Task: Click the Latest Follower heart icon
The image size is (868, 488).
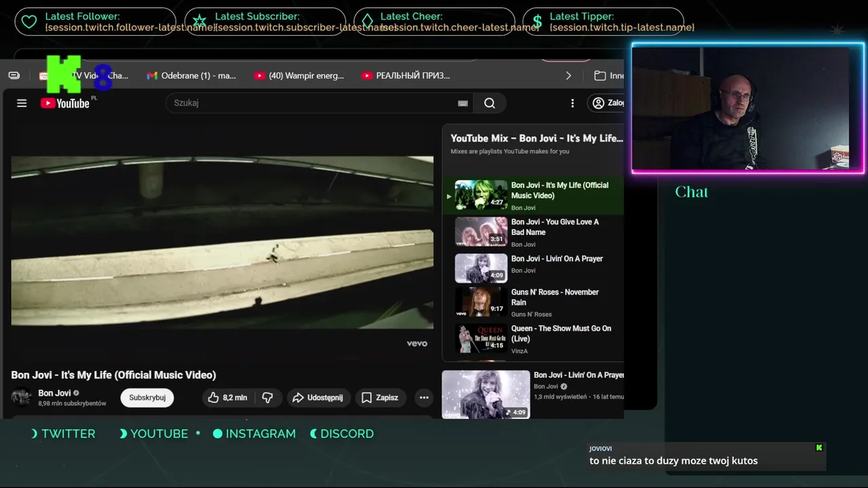Action: [29, 22]
